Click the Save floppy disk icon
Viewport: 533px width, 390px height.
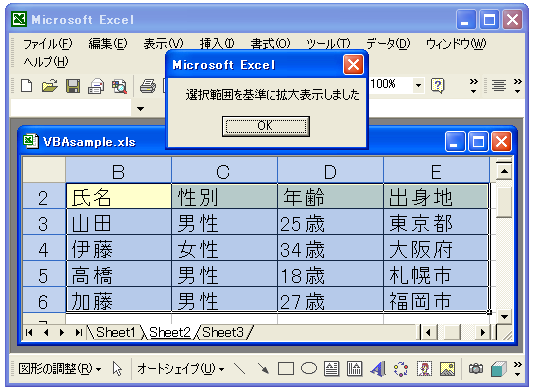pyautogui.click(x=73, y=86)
